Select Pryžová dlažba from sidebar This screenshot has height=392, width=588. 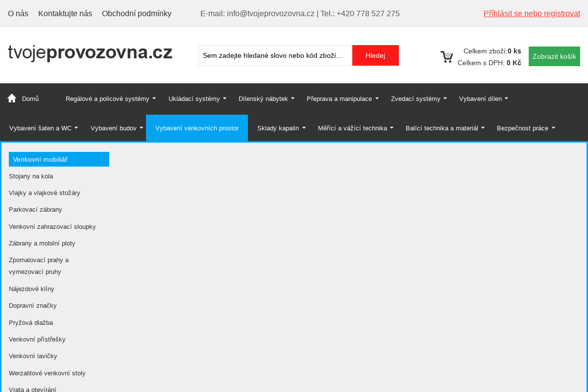click(x=31, y=322)
